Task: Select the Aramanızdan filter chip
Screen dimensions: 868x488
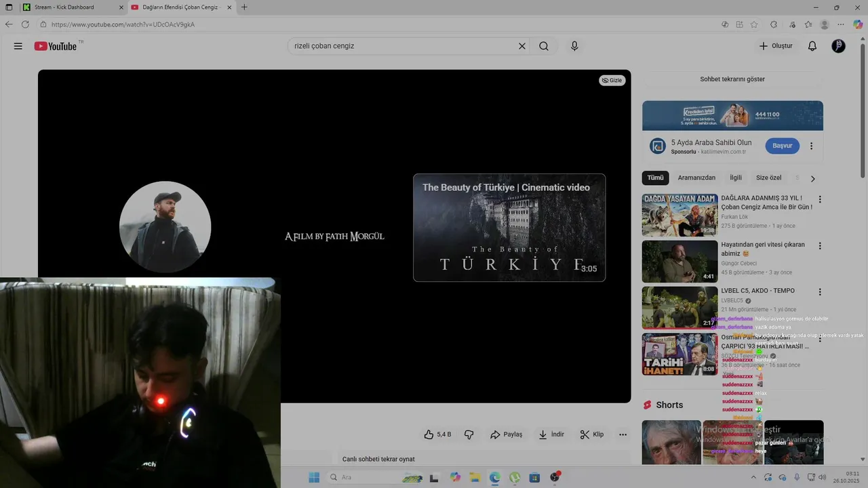Action: tap(696, 178)
